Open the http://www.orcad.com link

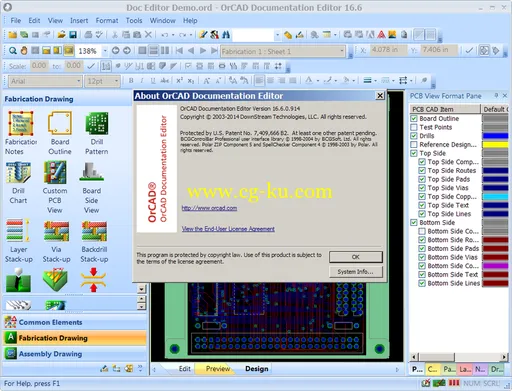(x=209, y=208)
